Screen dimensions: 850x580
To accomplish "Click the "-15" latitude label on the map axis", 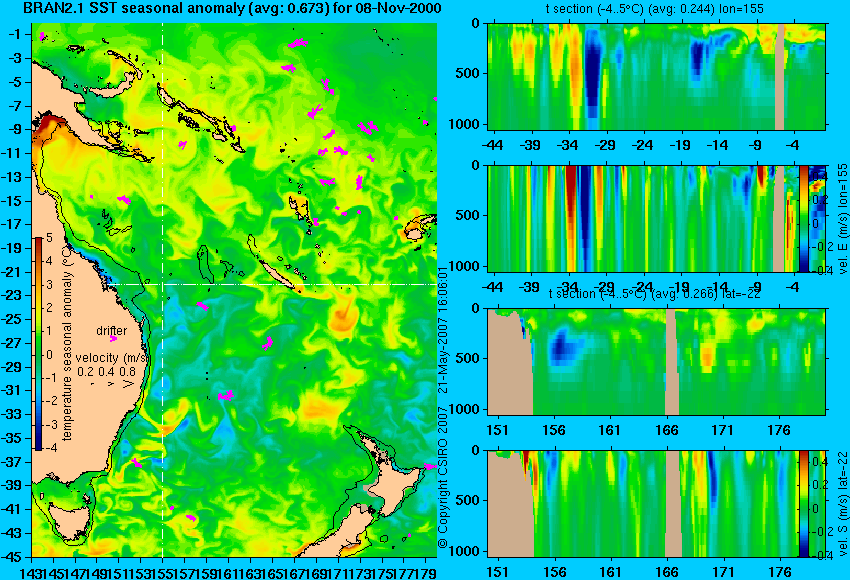I will click(12, 201).
